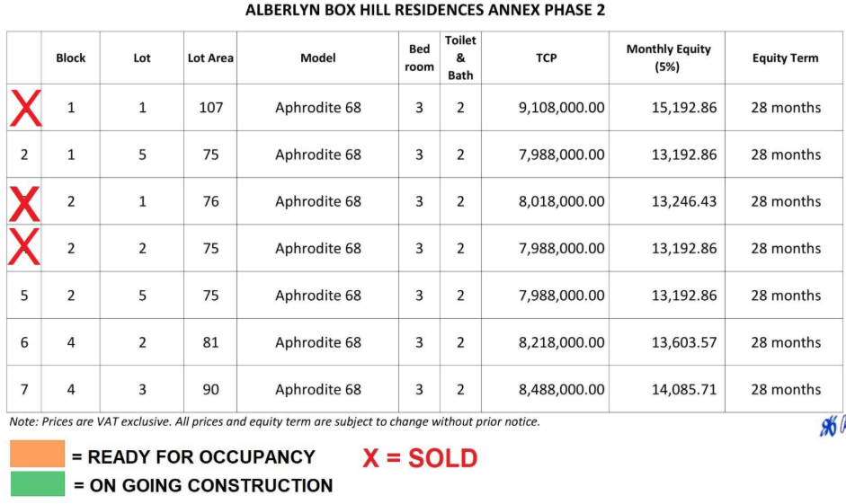
Task: Select the 8,488,000.00 TCP cell
Action: [561, 390]
